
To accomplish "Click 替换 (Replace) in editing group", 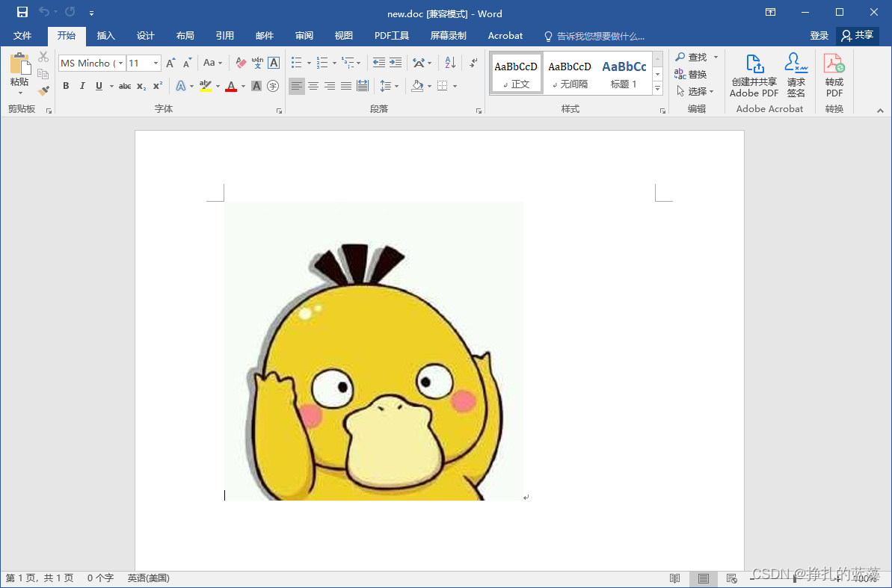I will tap(691, 74).
